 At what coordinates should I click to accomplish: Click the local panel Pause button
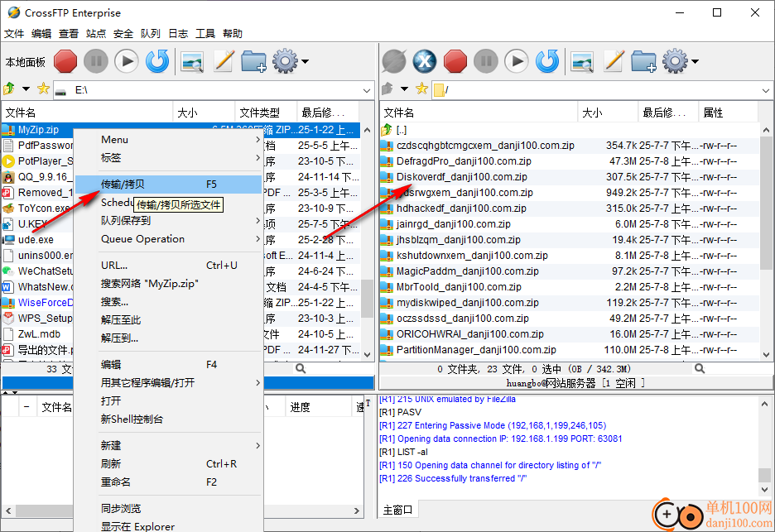pos(96,62)
